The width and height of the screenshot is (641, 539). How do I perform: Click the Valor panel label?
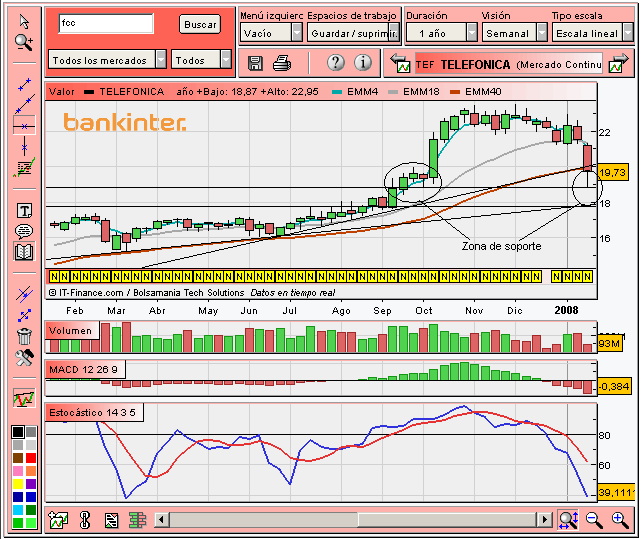click(61, 92)
